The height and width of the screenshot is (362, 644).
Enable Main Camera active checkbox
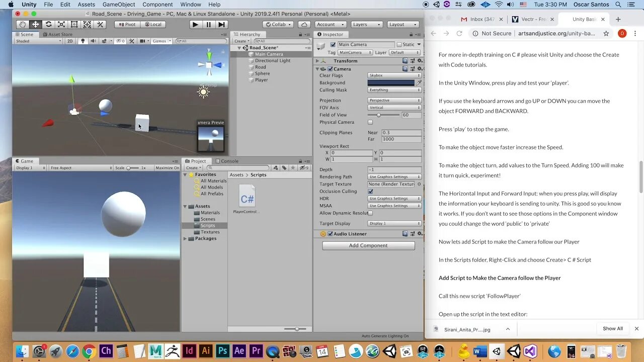333,45
